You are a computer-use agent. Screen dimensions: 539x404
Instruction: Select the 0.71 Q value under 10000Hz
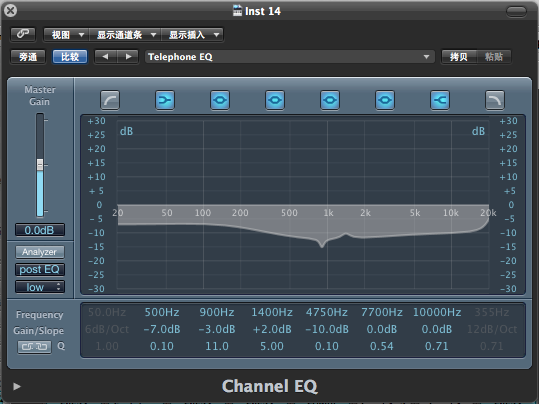[x=437, y=346]
